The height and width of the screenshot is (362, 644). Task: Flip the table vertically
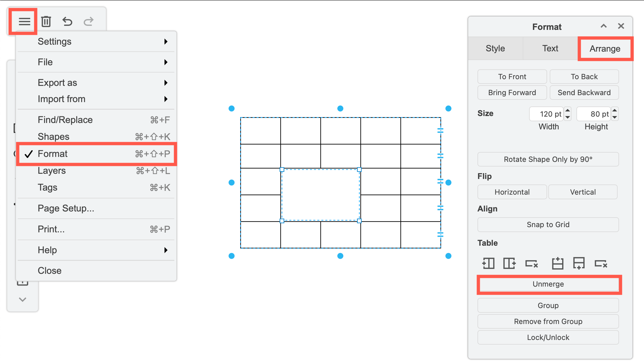(x=583, y=192)
